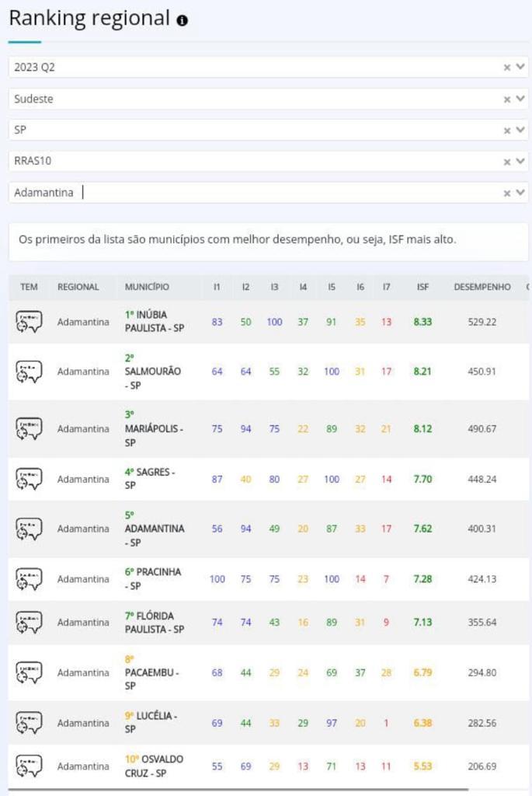The height and width of the screenshot is (796, 532).
Task: Clear the 2023 Q2 period selection
Action: 507,68
